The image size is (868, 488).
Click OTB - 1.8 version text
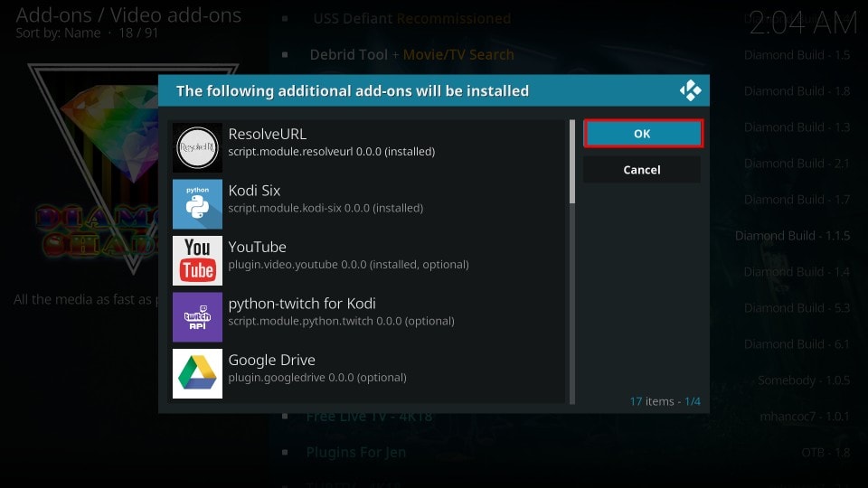click(x=826, y=453)
